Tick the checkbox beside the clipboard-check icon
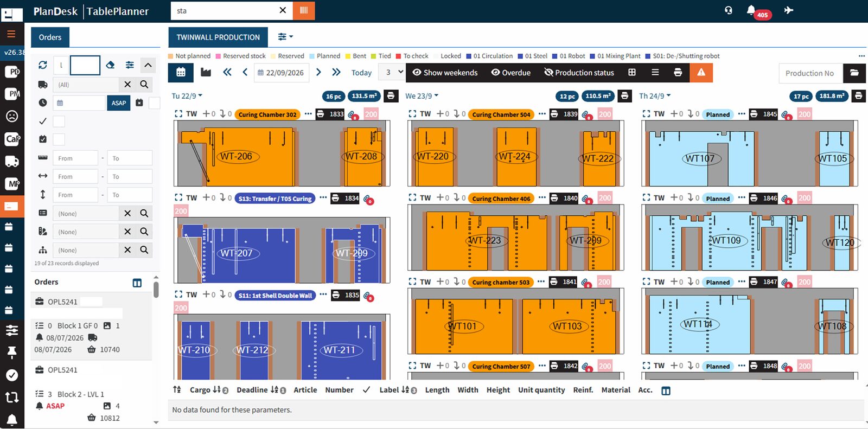 pos(59,139)
